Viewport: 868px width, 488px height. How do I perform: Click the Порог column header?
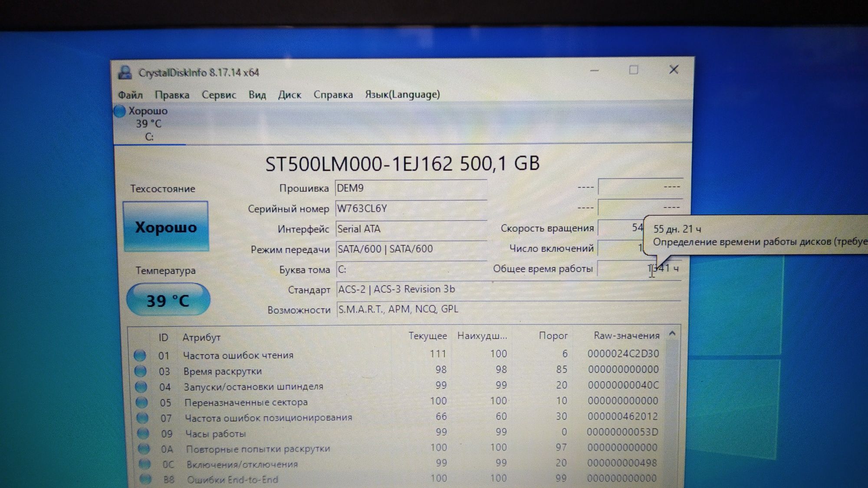(553, 336)
